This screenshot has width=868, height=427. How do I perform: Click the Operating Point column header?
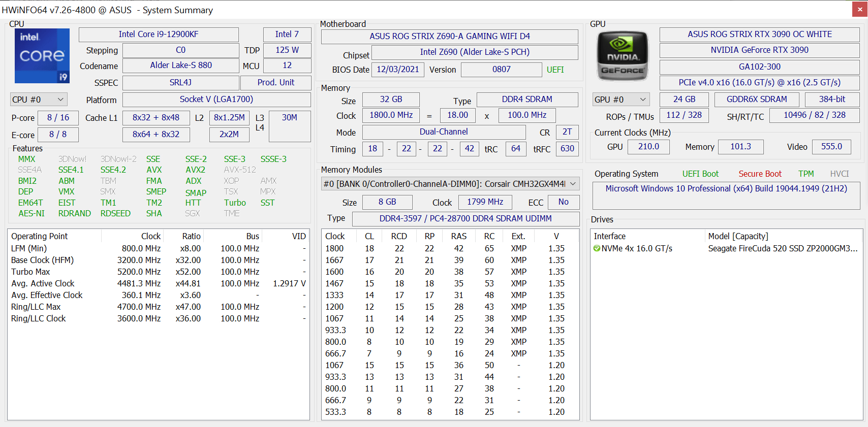(x=39, y=237)
